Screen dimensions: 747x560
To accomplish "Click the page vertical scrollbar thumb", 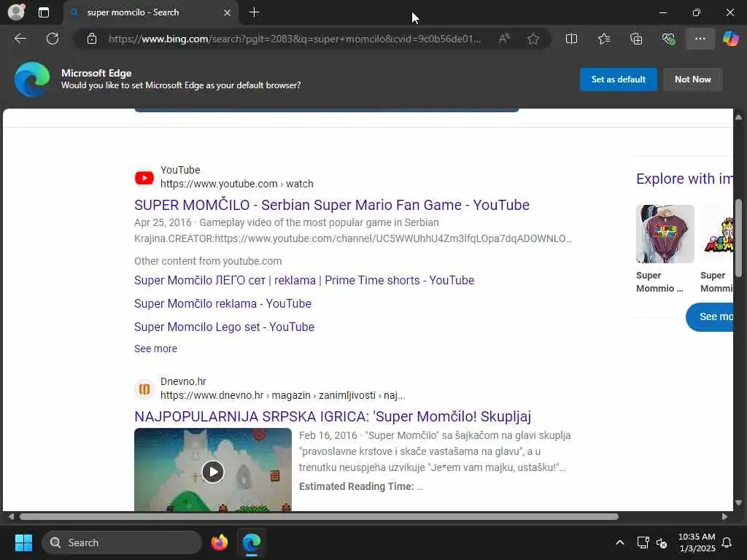I will [x=738, y=238].
